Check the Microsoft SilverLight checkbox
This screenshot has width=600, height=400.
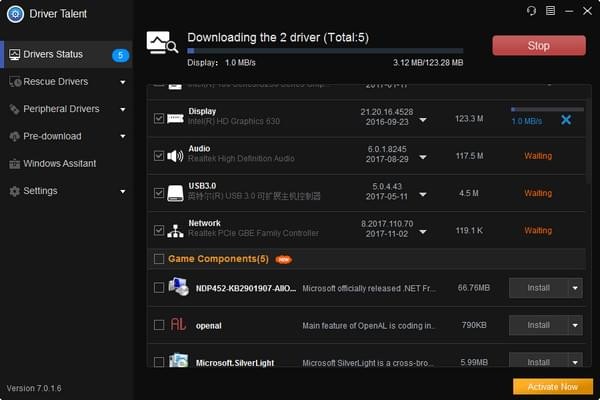(x=159, y=362)
